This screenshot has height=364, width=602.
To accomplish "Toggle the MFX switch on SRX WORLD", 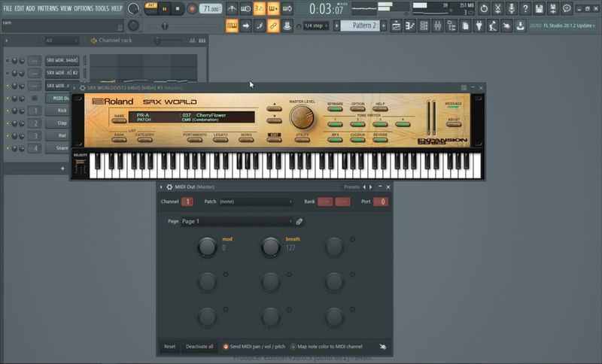I will coord(335,140).
